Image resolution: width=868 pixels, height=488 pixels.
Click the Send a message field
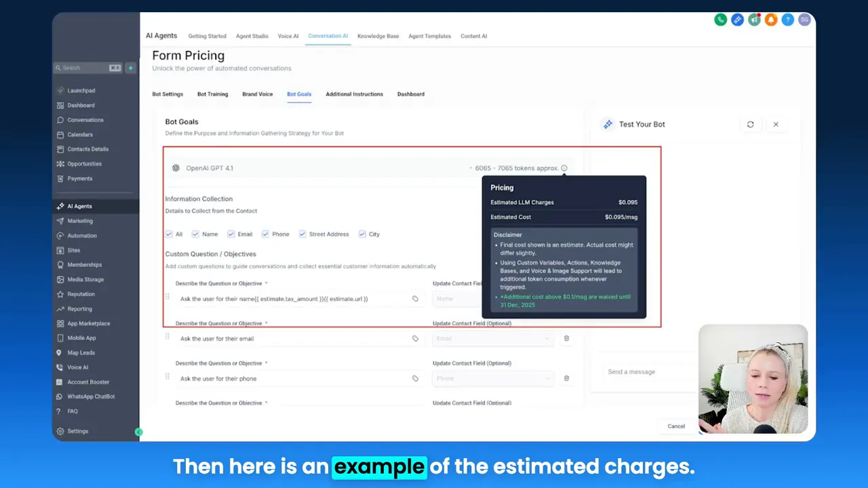(x=651, y=372)
